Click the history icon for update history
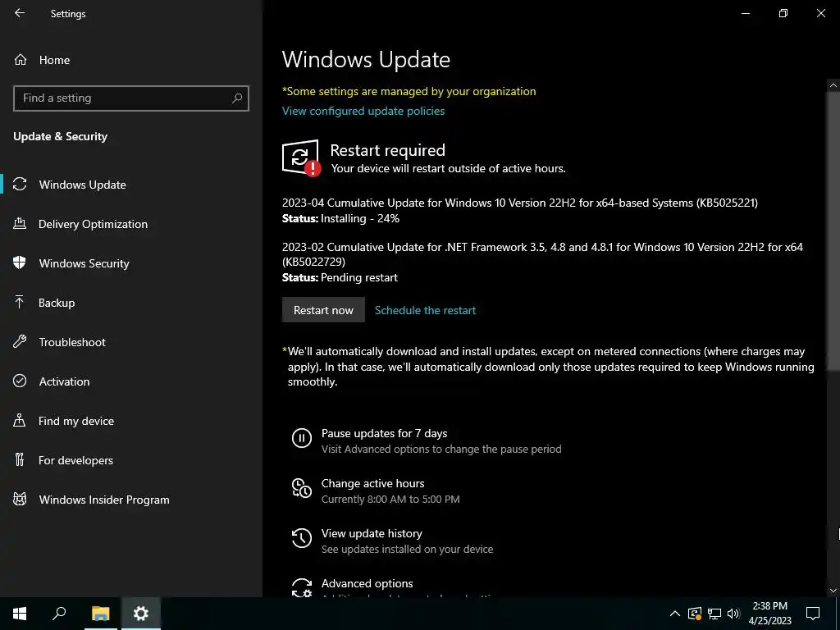 (302, 538)
